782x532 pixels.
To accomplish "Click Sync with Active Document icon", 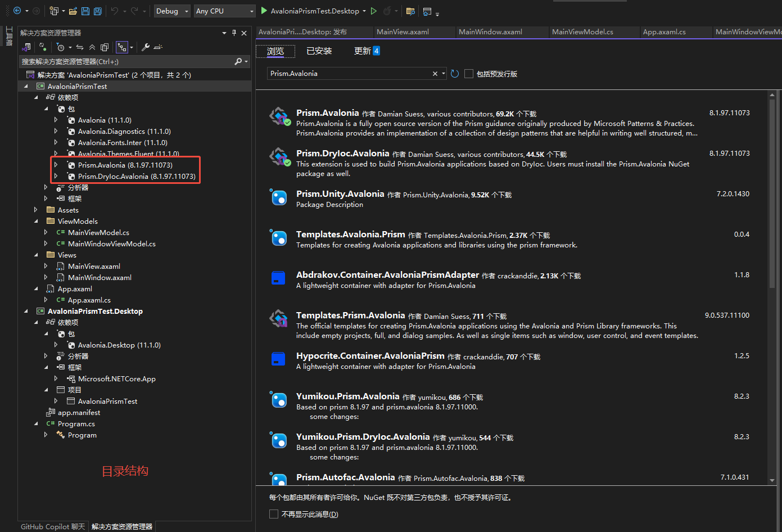I will coord(80,47).
